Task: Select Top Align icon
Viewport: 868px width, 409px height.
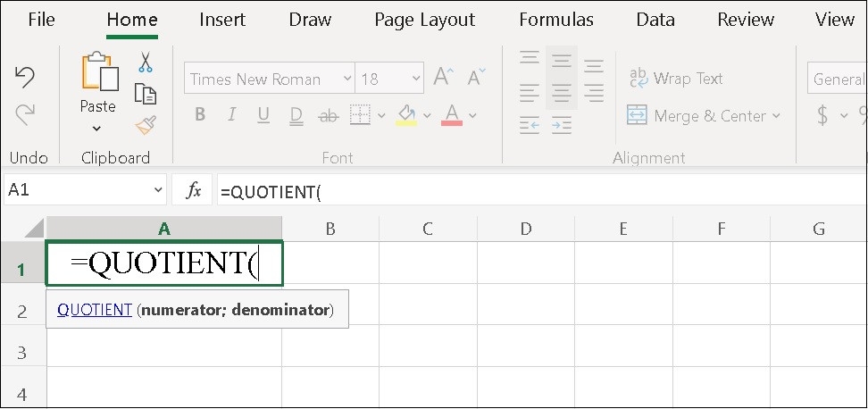Action: (x=530, y=57)
